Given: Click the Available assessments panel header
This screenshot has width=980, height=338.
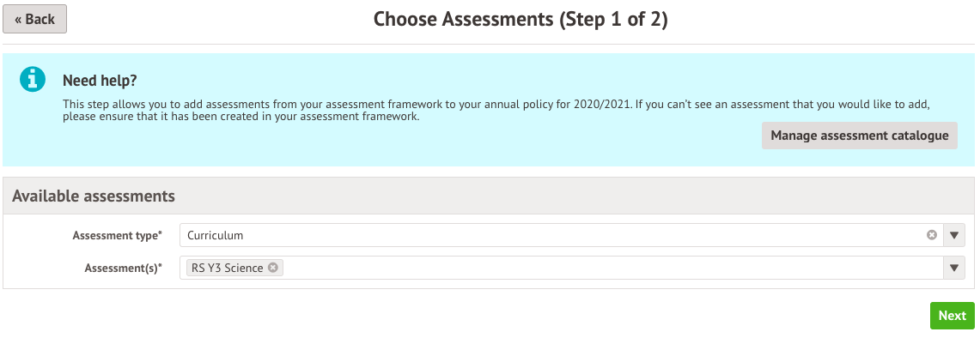Looking at the screenshot, I should (x=488, y=196).
